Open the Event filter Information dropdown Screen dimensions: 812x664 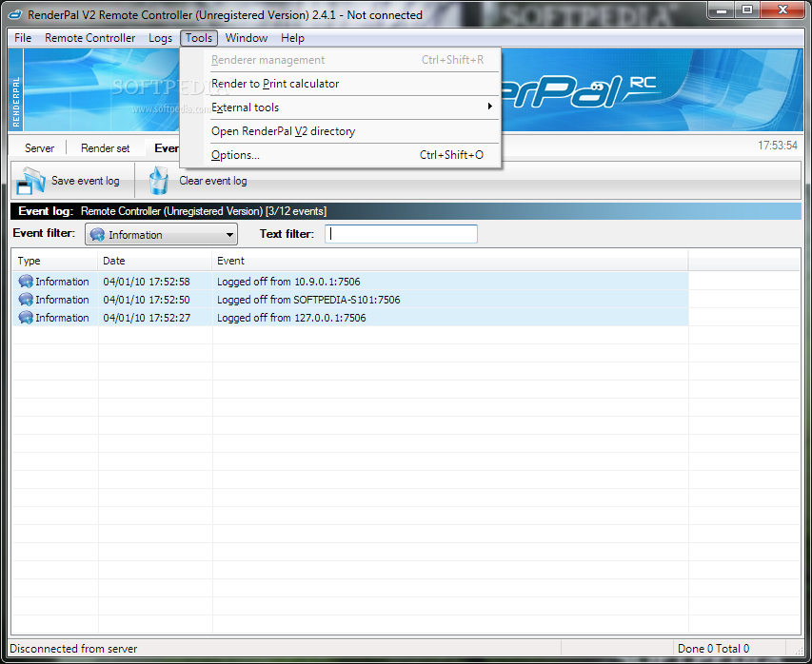point(161,234)
